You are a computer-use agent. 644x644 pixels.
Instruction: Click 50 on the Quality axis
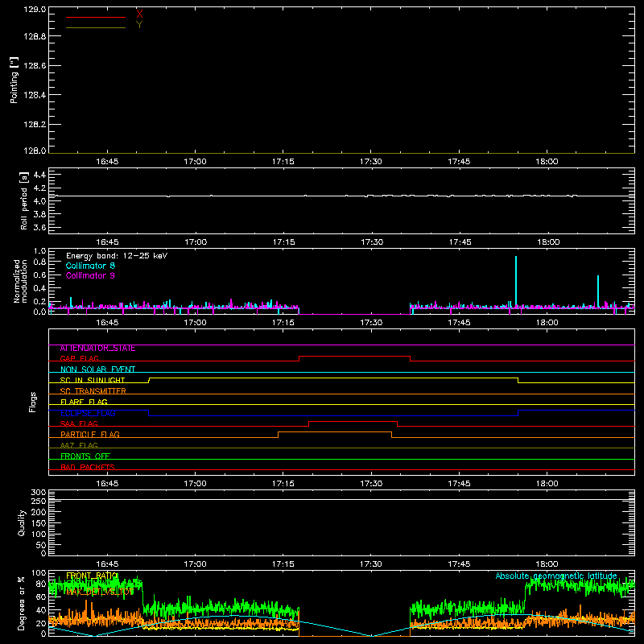tap(42, 545)
